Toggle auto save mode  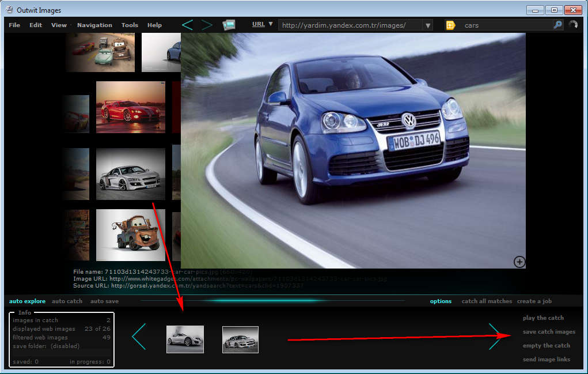tap(104, 301)
